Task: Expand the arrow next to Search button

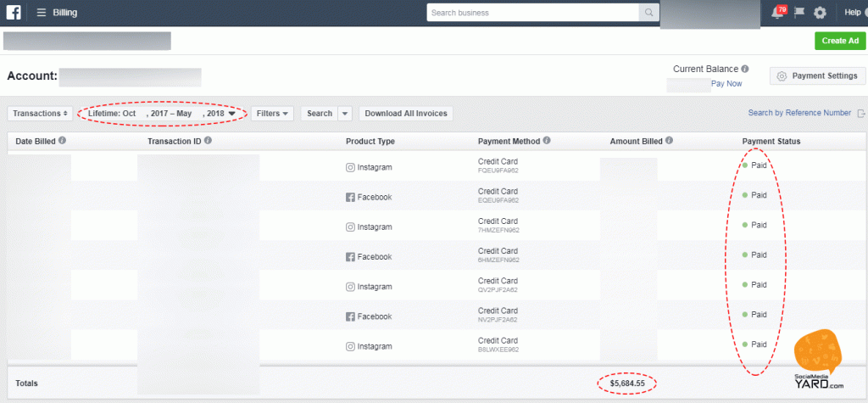Action: [345, 114]
